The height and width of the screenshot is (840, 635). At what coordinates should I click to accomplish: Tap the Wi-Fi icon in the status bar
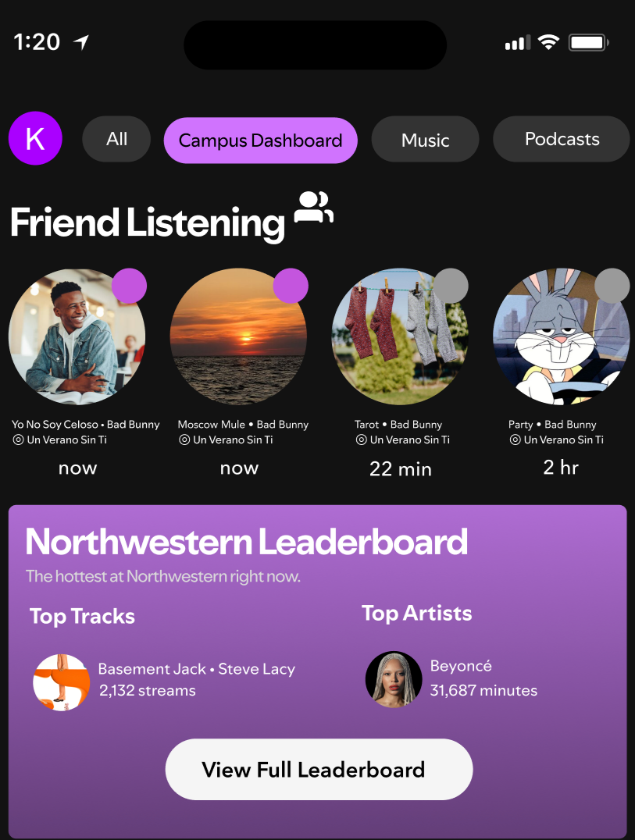pyautogui.click(x=548, y=42)
